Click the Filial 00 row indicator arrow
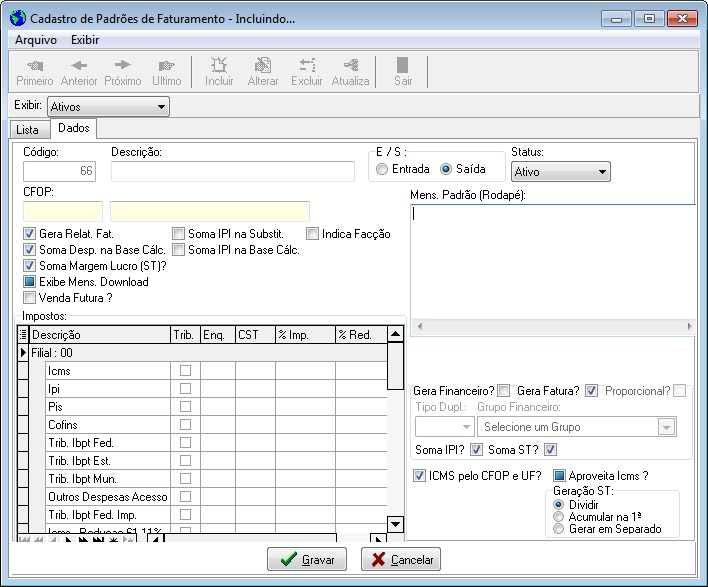The image size is (708, 587). pyautogui.click(x=23, y=353)
